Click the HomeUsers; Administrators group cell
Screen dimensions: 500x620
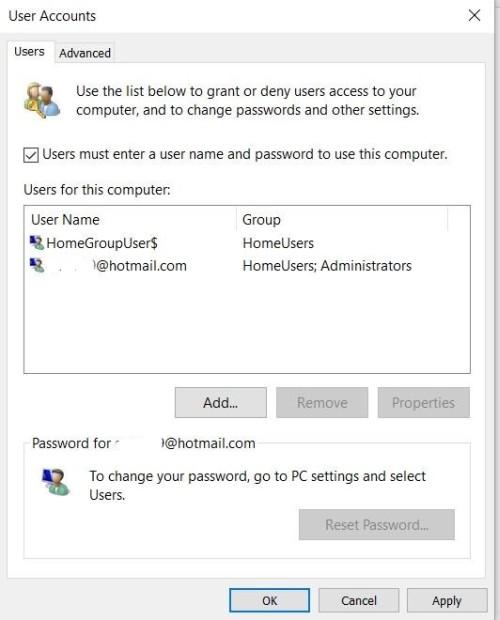[x=327, y=266]
